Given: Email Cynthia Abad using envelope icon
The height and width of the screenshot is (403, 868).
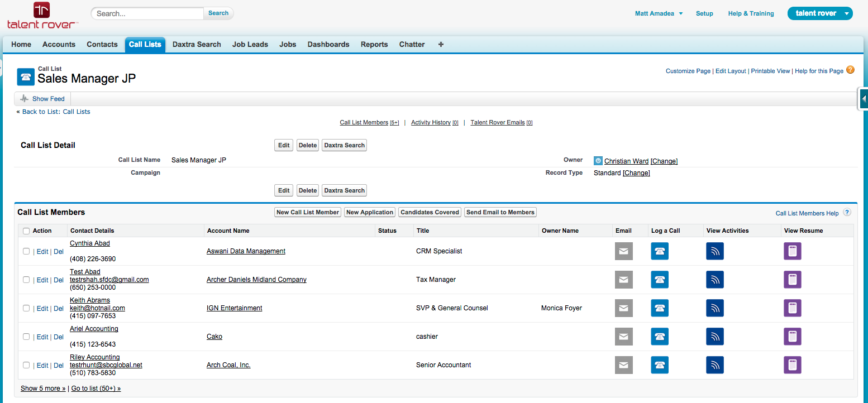Looking at the screenshot, I should point(624,251).
